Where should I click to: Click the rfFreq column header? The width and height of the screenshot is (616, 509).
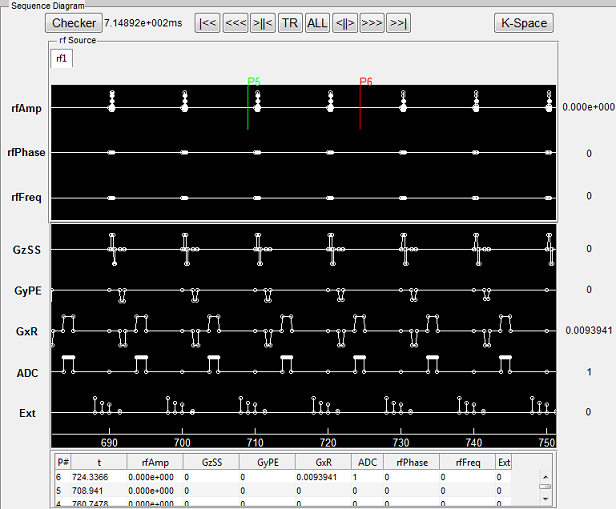pyautogui.click(x=468, y=462)
